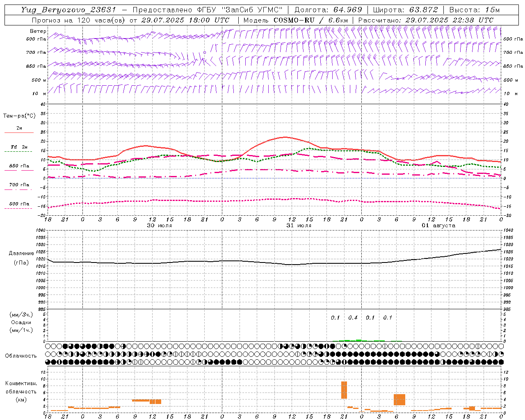Click the Рассчитано: 29.07.2025 22:38 UTC timestamp
Image resolution: width=525 pixels, height=420 pixels.
click(x=426, y=20)
